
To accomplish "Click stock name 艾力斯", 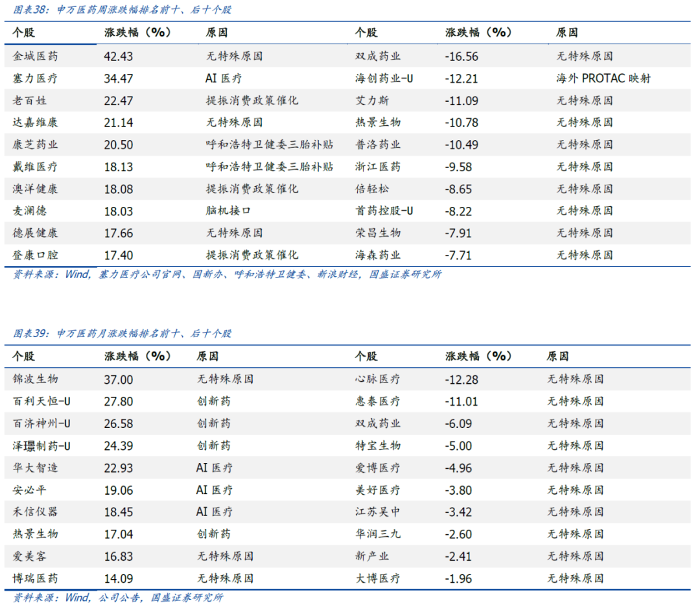I will [372, 100].
